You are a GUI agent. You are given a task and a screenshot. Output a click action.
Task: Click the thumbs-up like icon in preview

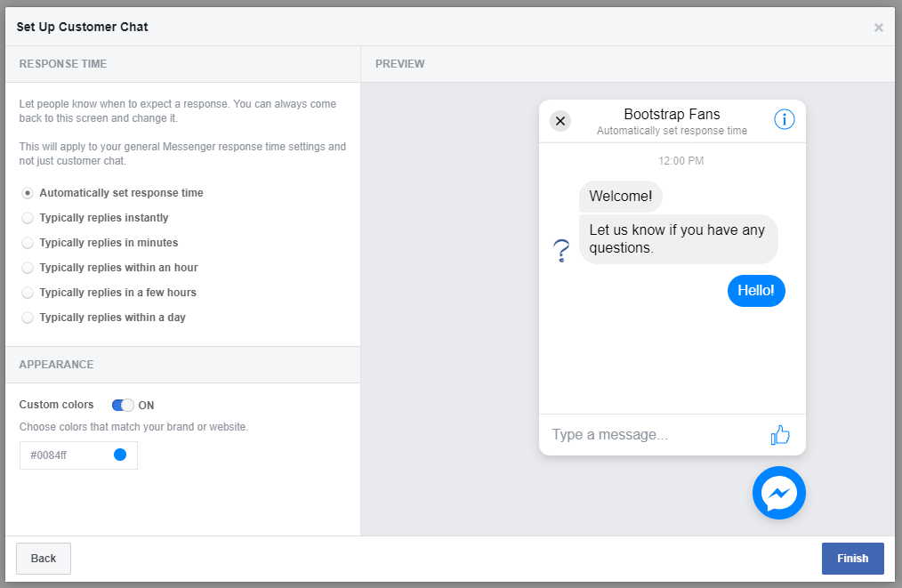click(780, 435)
